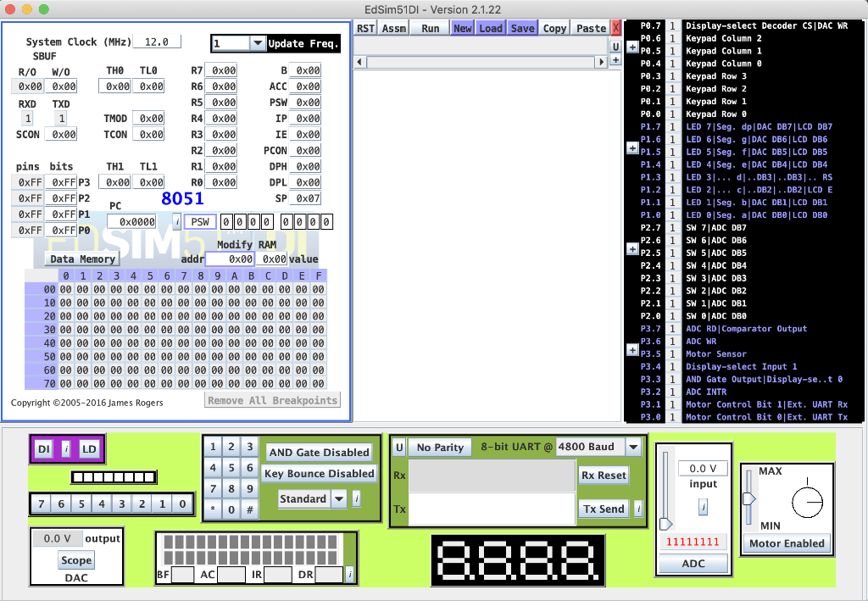Image resolution: width=868 pixels, height=601 pixels.
Task: Click the LCD module info i button
Action: [x=350, y=575]
